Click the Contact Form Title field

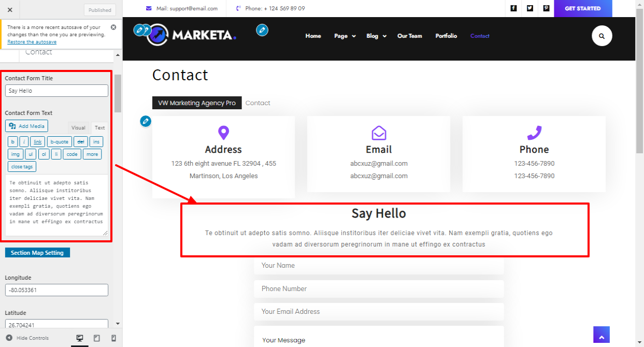[56, 91]
